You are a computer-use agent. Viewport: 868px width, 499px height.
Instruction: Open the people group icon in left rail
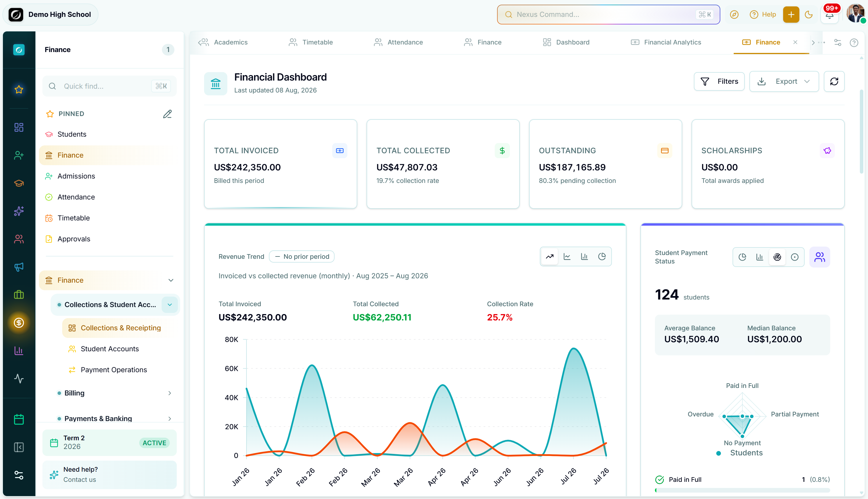[19, 239]
